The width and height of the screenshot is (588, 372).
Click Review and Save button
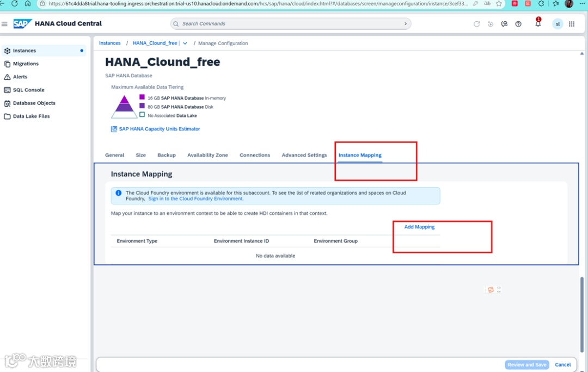pyautogui.click(x=527, y=364)
